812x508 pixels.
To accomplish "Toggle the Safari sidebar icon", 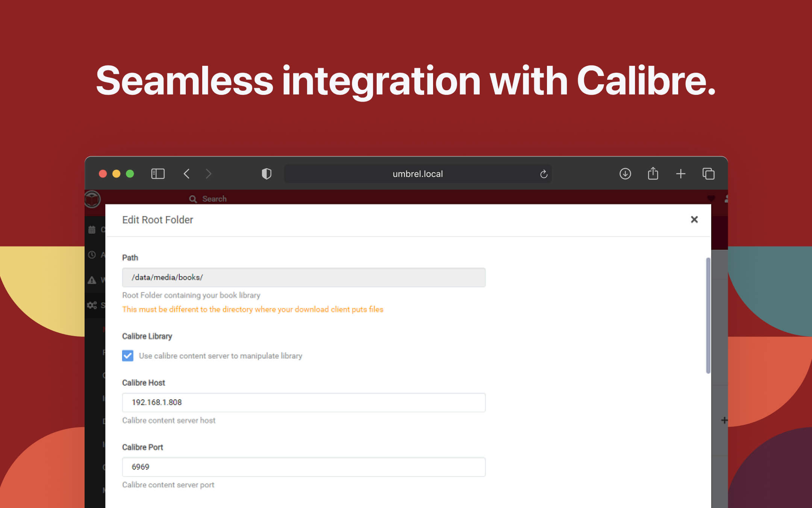I will [x=158, y=173].
